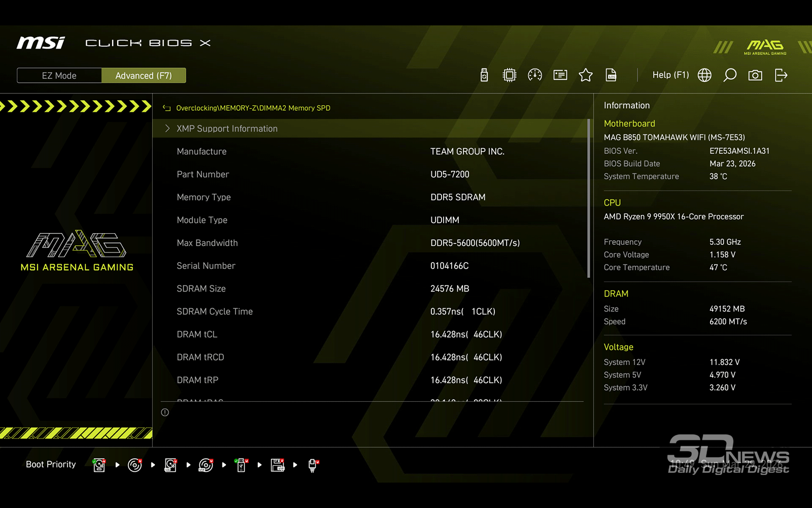
Task: Click the memory SPD list scrollbar
Action: click(x=588, y=198)
